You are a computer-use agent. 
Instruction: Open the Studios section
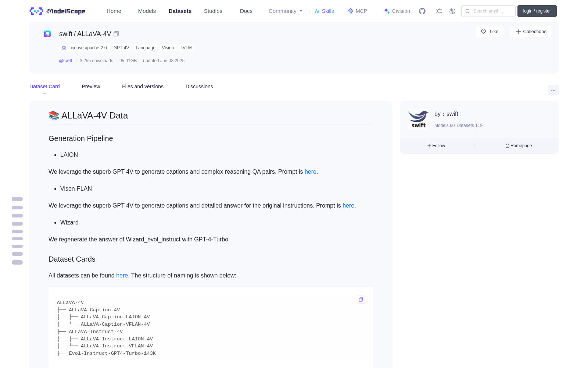(213, 11)
